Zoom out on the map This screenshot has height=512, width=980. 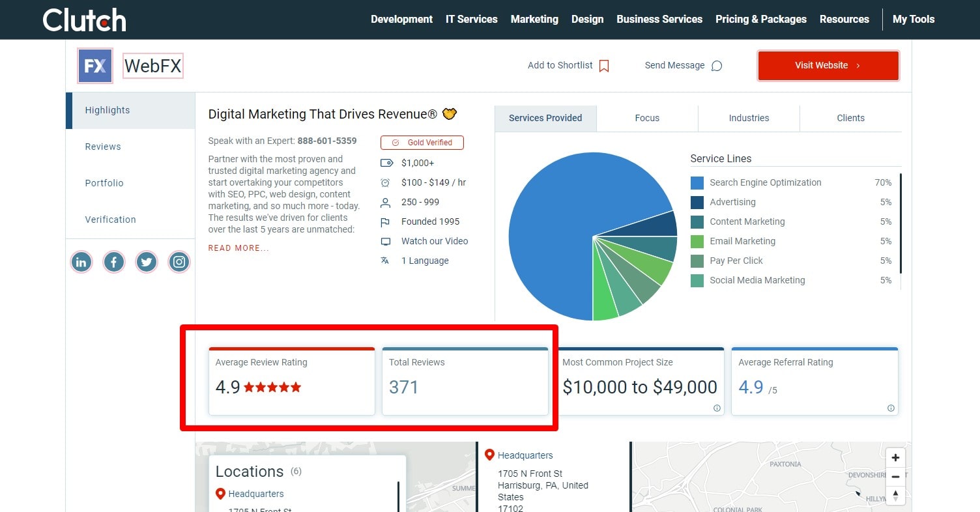[x=895, y=476]
